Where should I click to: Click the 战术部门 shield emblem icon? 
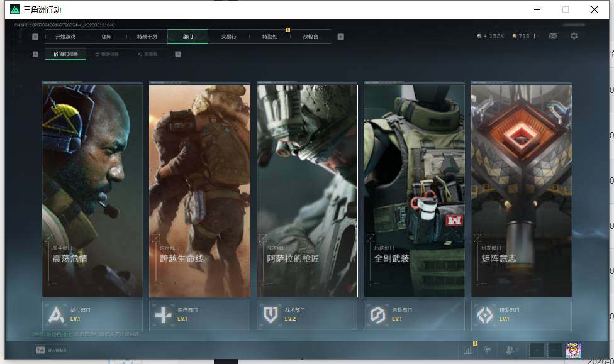click(x=271, y=315)
